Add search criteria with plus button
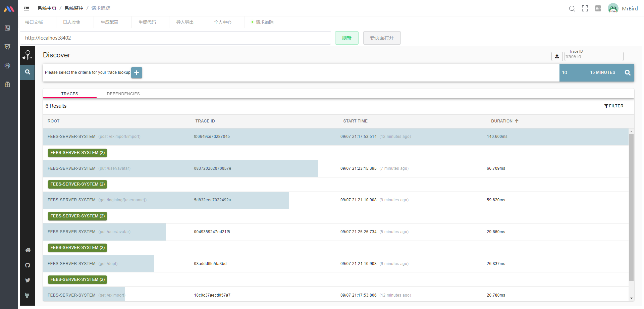Viewport: 644px width, 309px height. pyautogui.click(x=137, y=72)
